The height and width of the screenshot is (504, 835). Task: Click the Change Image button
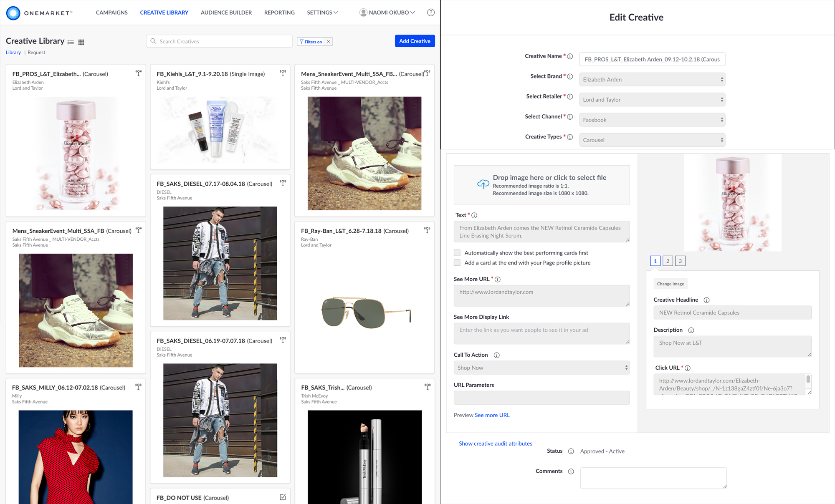coord(671,284)
